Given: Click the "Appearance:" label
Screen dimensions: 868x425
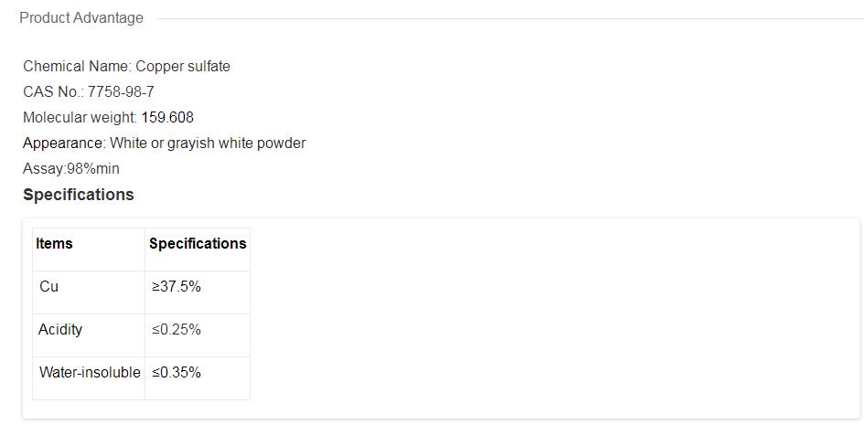Looking at the screenshot, I should click(x=64, y=143).
